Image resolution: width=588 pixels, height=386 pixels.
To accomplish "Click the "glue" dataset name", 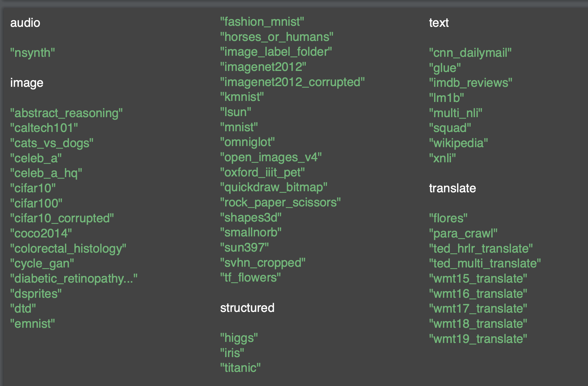I will pos(445,68).
